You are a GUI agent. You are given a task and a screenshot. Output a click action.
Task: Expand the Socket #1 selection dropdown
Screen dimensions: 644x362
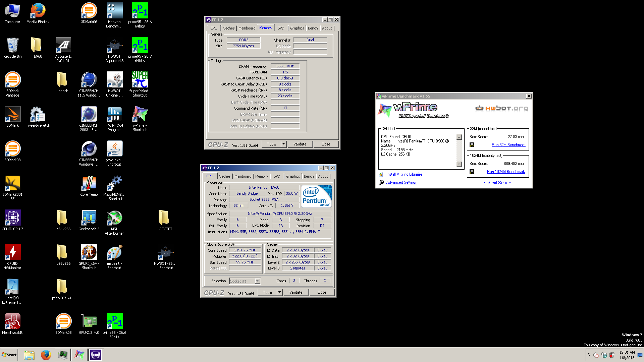pyautogui.click(x=257, y=281)
